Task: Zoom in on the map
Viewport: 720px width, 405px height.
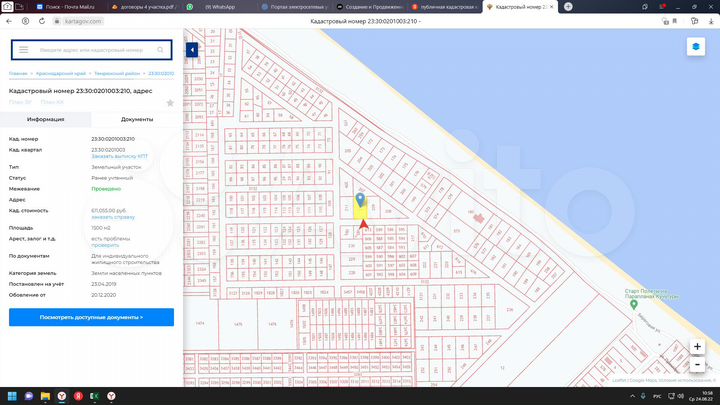Action: pos(696,346)
